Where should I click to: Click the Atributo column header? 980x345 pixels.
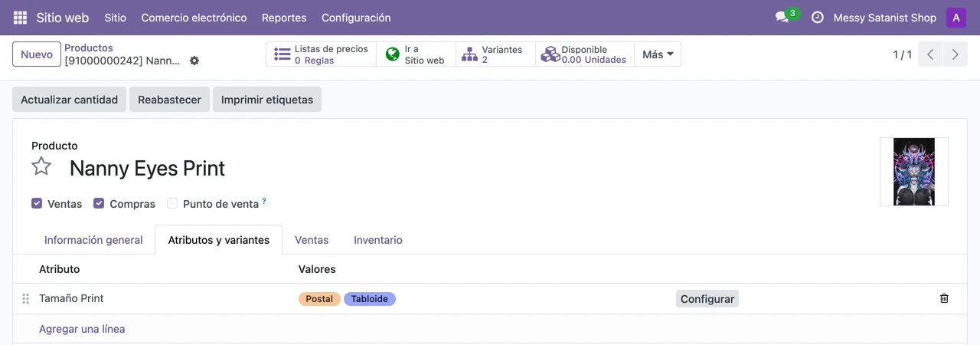(60, 269)
